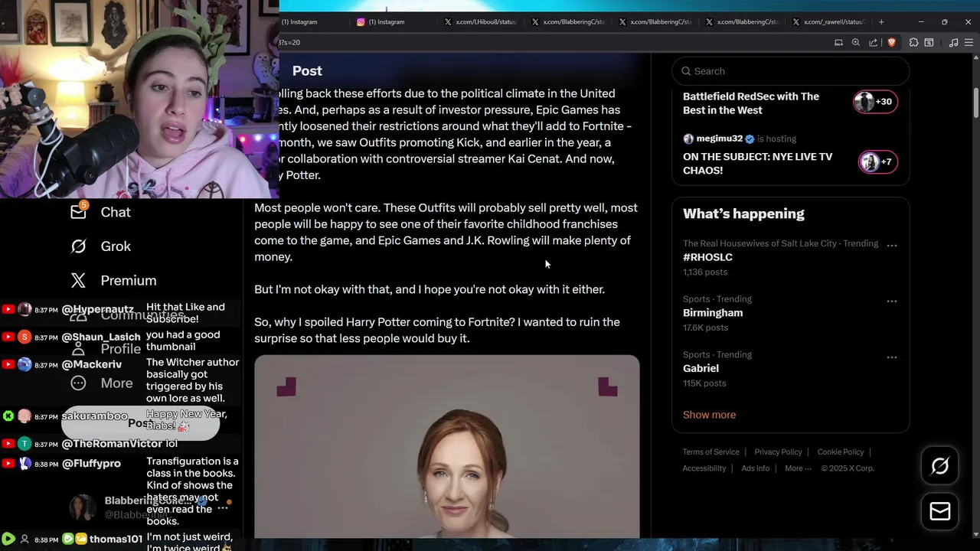Click the Brave Shields lion icon
The image size is (980, 551).
coord(891,43)
